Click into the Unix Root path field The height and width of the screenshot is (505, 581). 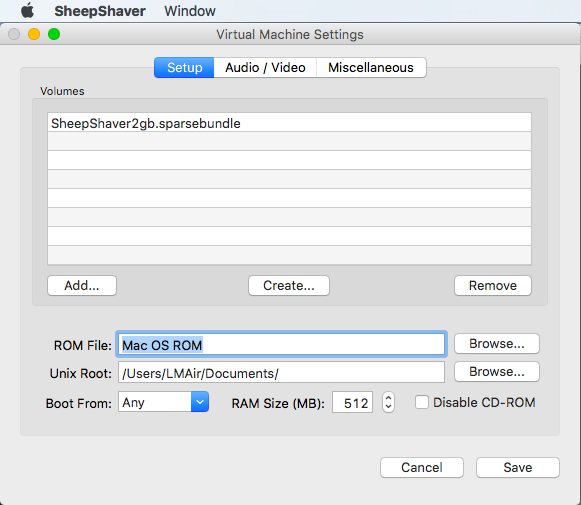click(281, 372)
